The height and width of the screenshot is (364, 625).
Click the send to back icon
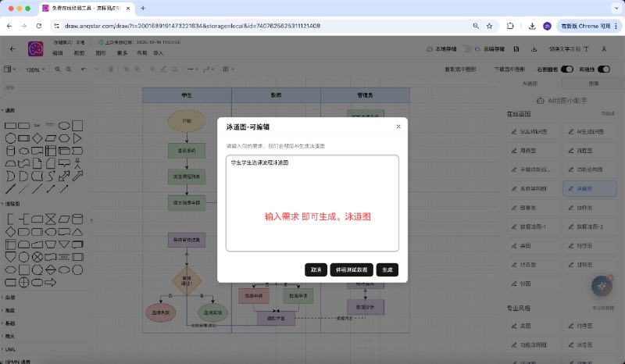(137, 70)
